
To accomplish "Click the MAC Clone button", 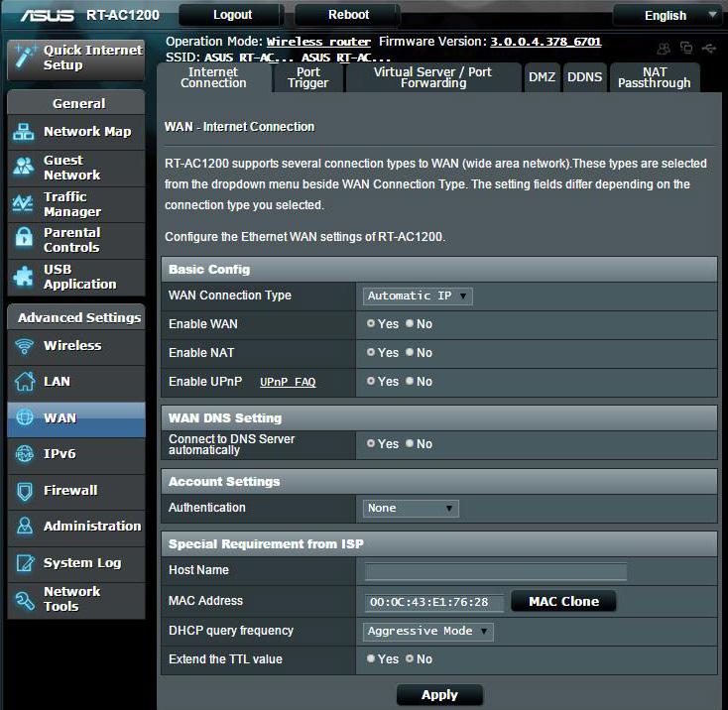I will tap(563, 601).
